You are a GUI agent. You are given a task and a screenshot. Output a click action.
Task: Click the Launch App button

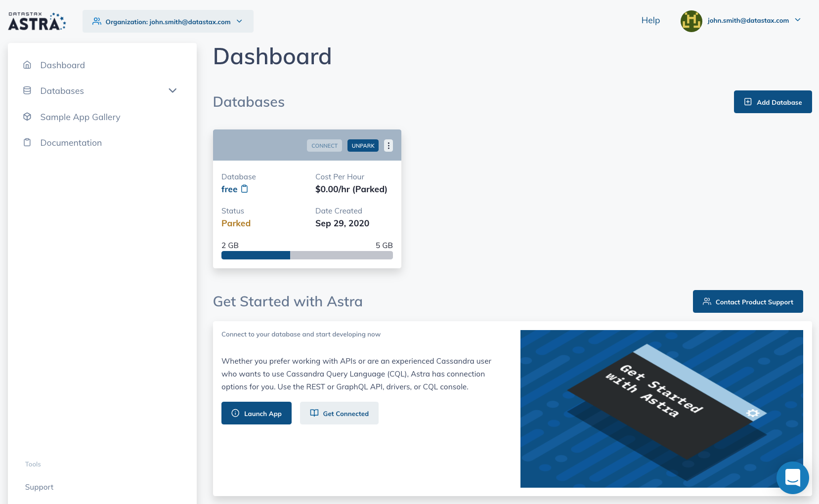(257, 413)
